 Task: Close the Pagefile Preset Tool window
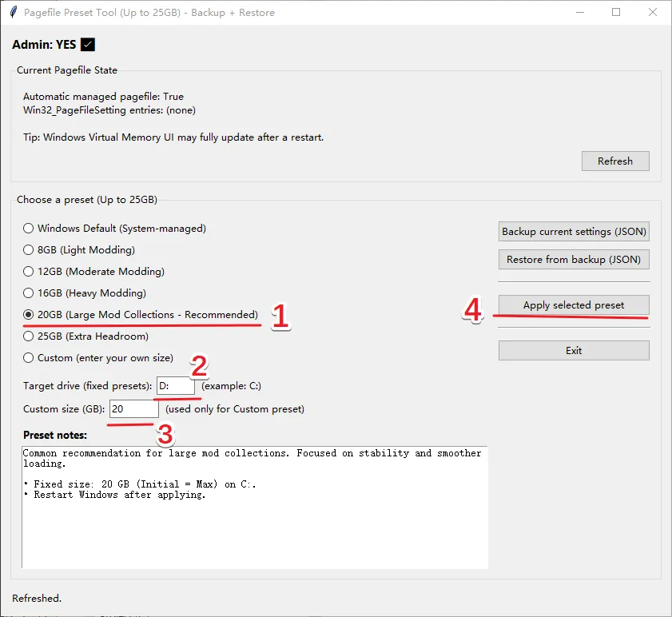click(652, 13)
